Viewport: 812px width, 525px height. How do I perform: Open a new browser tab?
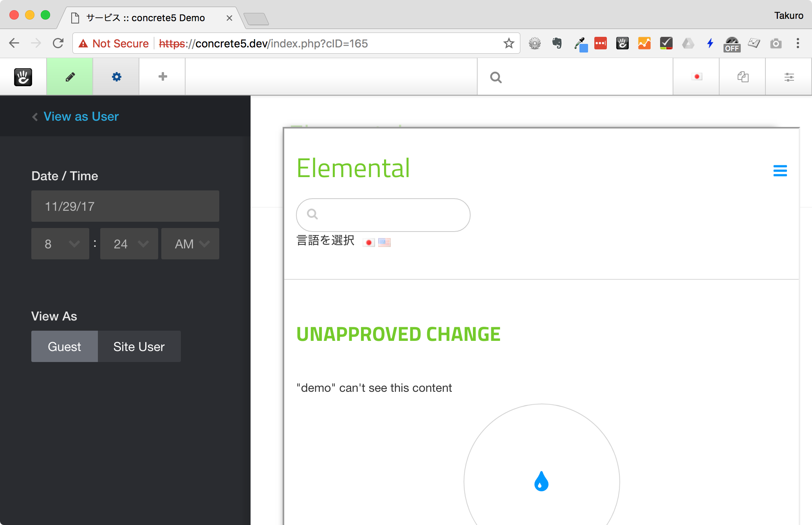click(256, 18)
